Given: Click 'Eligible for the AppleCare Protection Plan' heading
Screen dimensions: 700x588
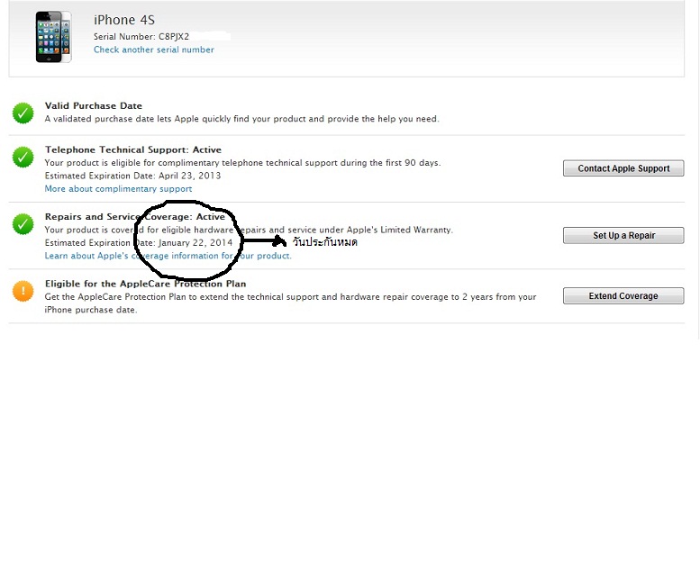Looking at the screenshot, I should click(146, 284).
